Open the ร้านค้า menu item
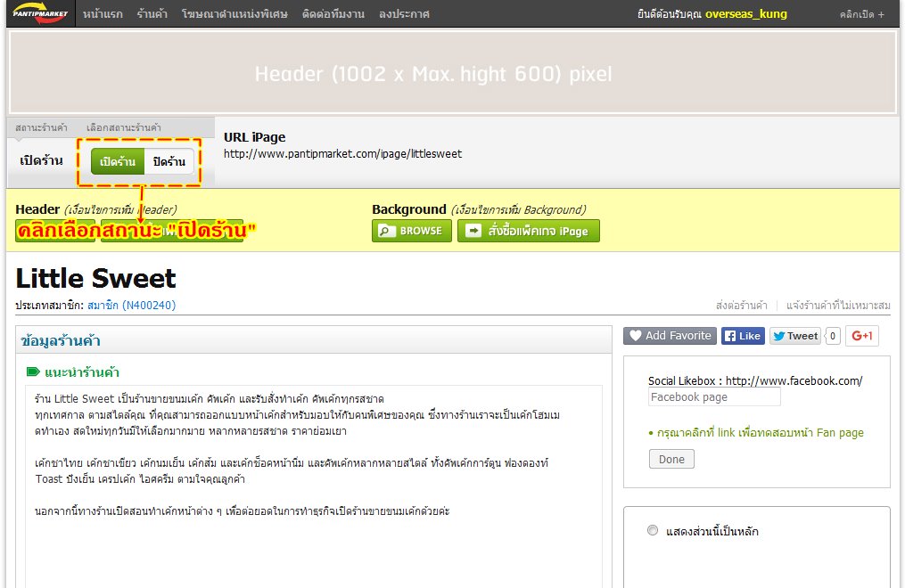Viewport: 905px width, 588px height. point(152,14)
